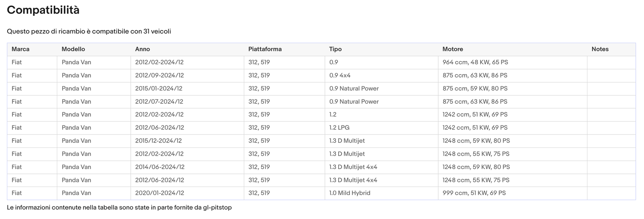This screenshot has height=219, width=644.
Task: Click the Piattaforma column header
Action: pos(265,49)
